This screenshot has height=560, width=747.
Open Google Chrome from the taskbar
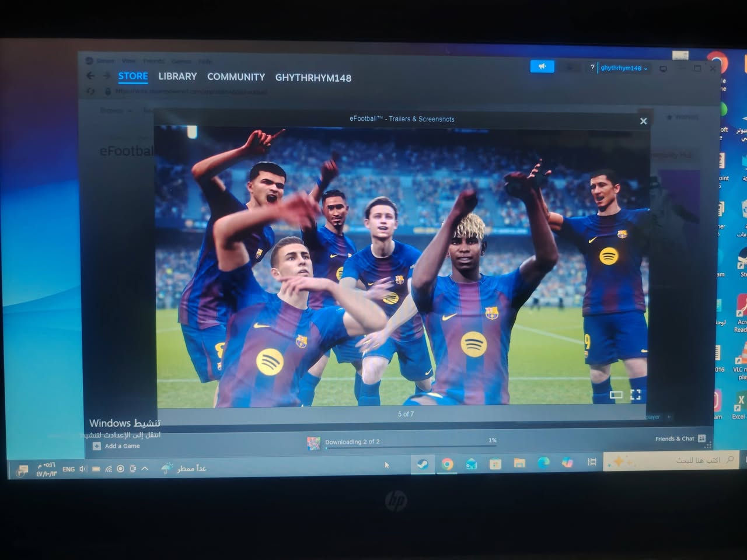tap(448, 464)
